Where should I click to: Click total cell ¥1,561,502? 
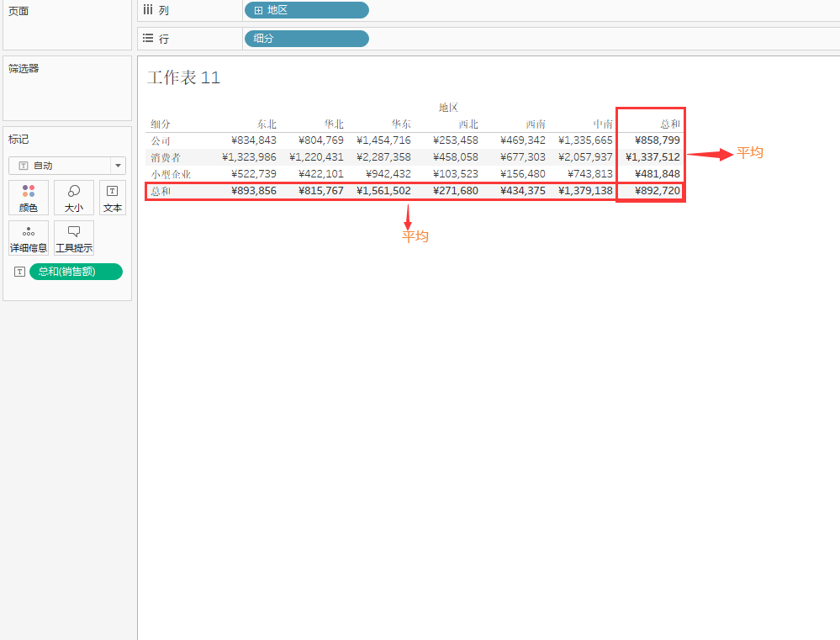coord(383,191)
